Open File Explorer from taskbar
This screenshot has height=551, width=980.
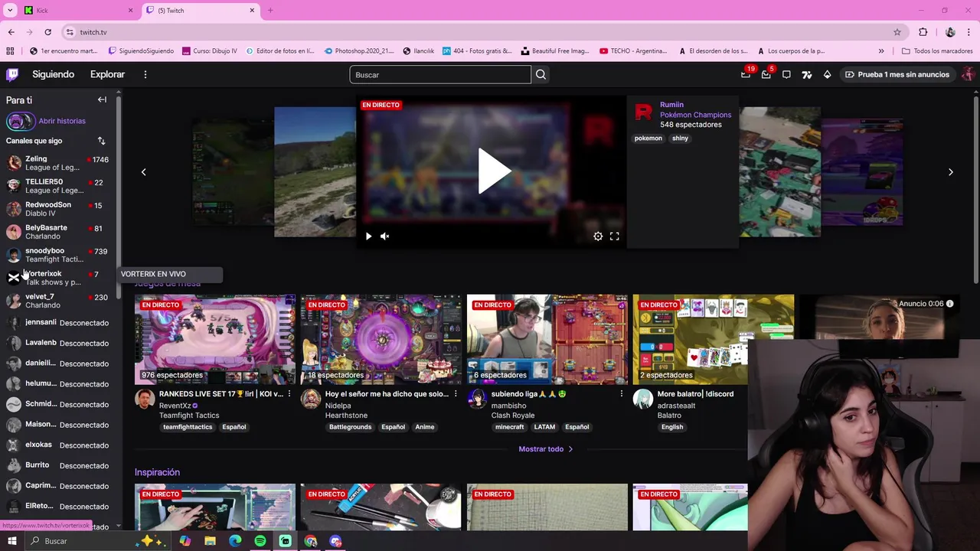tap(210, 541)
